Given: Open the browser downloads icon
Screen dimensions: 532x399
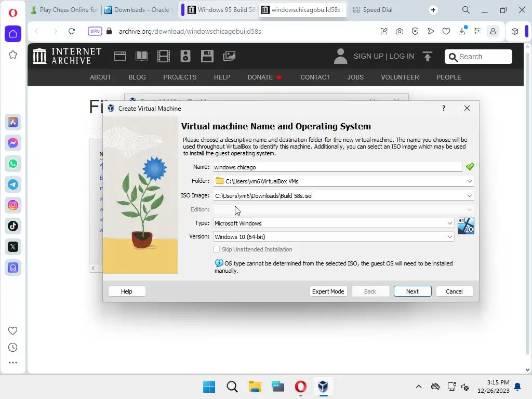Looking at the screenshot, I should coord(462,31).
